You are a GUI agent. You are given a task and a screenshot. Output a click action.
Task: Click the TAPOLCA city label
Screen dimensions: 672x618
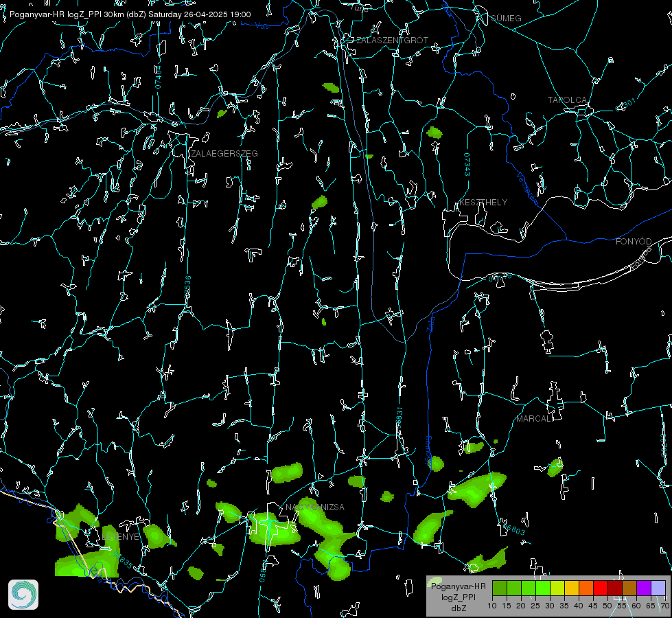point(567,100)
